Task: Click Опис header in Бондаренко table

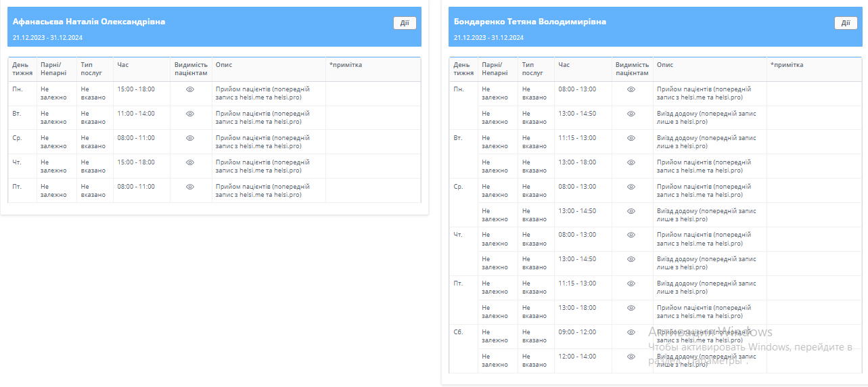Action: (665, 65)
